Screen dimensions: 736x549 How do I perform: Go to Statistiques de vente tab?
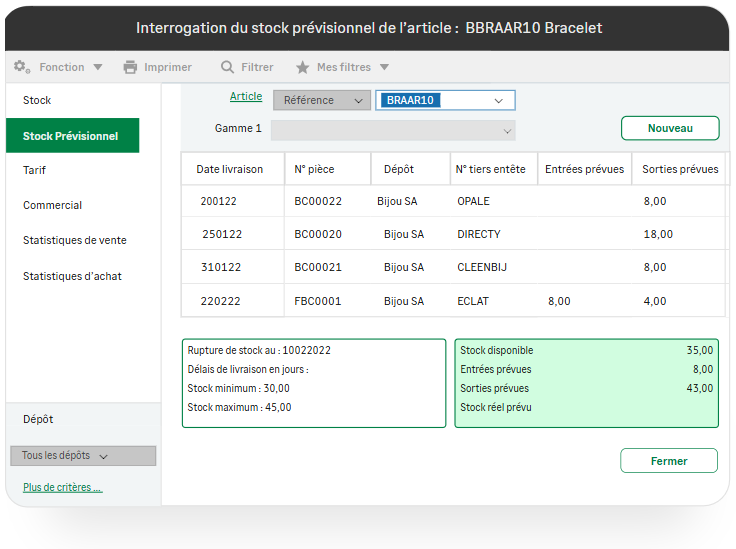point(75,240)
